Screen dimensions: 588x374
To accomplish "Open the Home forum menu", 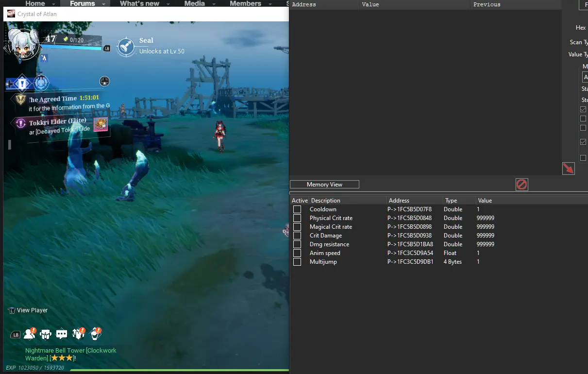I will (35, 3).
